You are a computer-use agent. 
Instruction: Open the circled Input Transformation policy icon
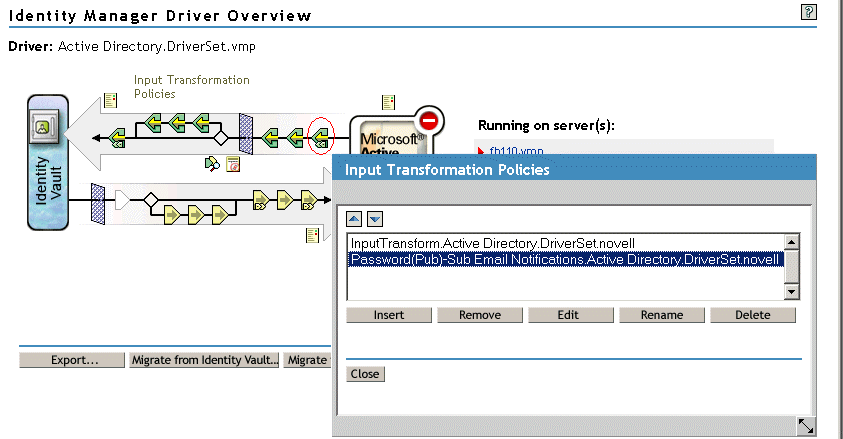pos(321,138)
